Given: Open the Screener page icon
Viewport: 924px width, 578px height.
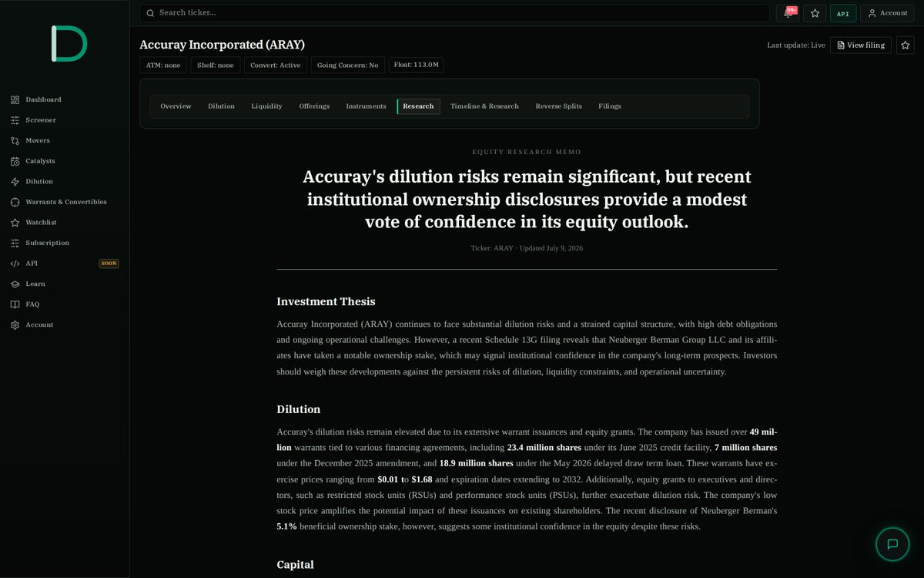Looking at the screenshot, I should coord(15,120).
